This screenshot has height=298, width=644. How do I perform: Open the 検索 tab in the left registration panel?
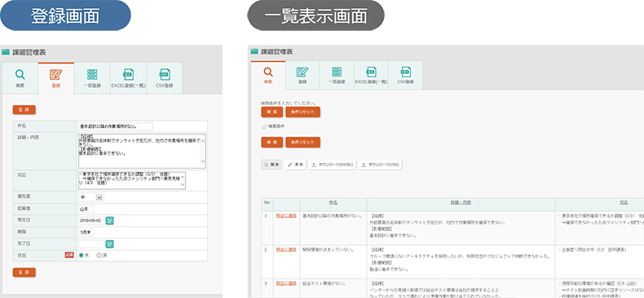tap(20, 78)
